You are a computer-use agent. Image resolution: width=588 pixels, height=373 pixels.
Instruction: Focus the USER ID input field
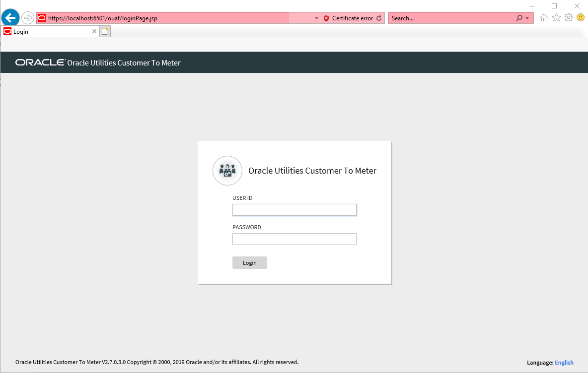pos(294,210)
